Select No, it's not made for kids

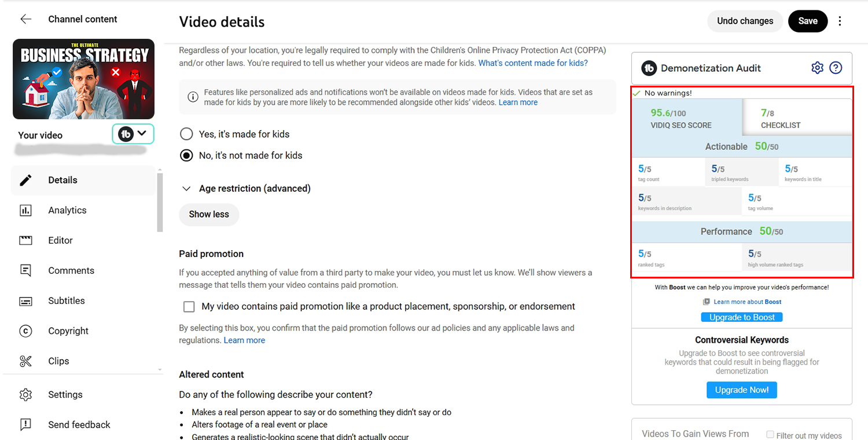point(186,155)
